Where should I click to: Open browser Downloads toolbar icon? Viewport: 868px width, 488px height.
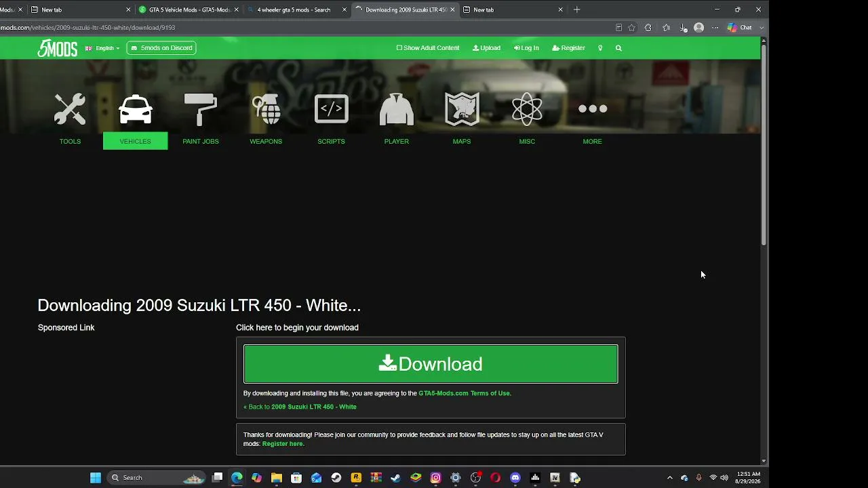pyautogui.click(x=683, y=28)
